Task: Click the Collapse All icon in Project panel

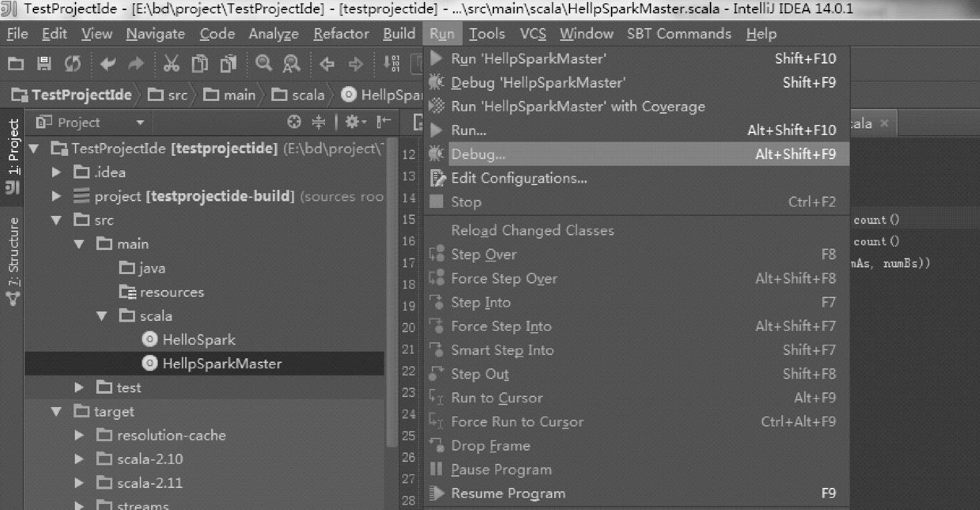Action: [319, 122]
